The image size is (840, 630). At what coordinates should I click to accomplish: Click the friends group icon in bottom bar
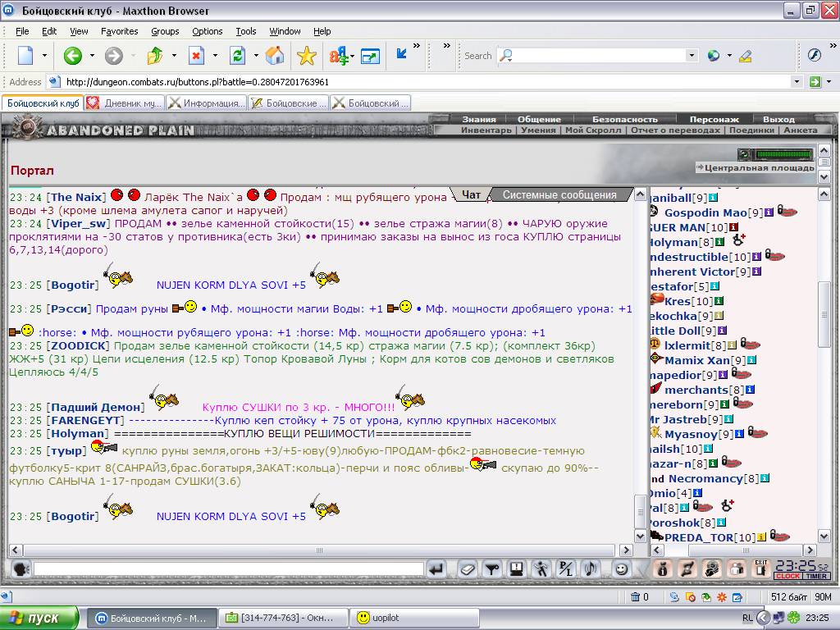pyautogui.click(x=737, y=569)
